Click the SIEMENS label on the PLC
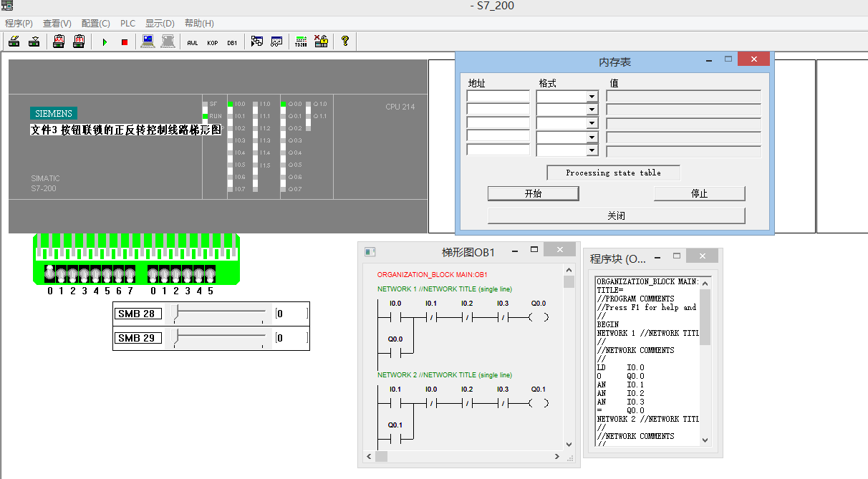Screen dimensions: 868x479 point(54,113)
